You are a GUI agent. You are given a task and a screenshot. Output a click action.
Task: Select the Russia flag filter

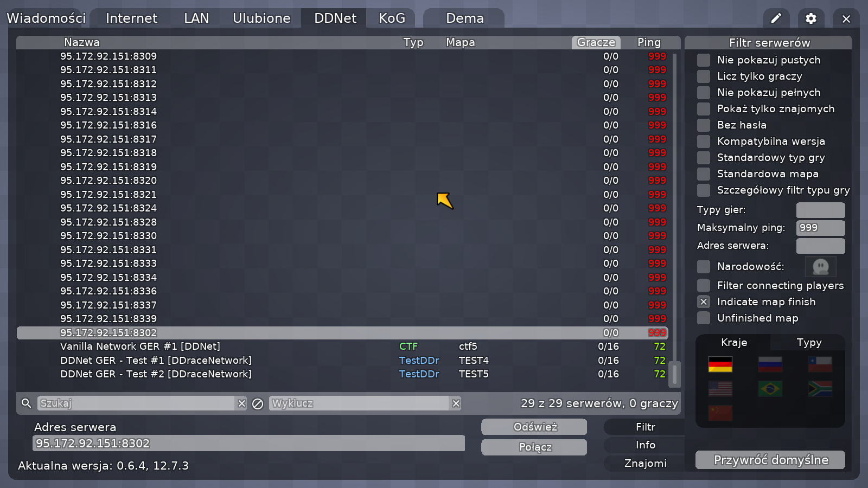[770, 364]
